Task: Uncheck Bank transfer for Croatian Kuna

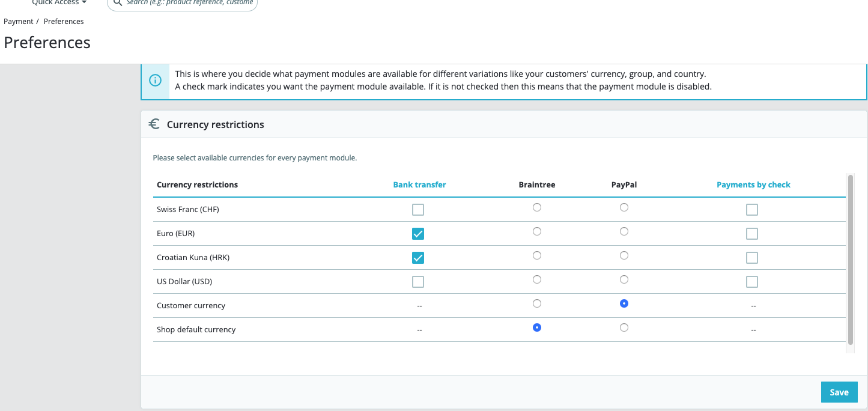Action: click(418, 258)
